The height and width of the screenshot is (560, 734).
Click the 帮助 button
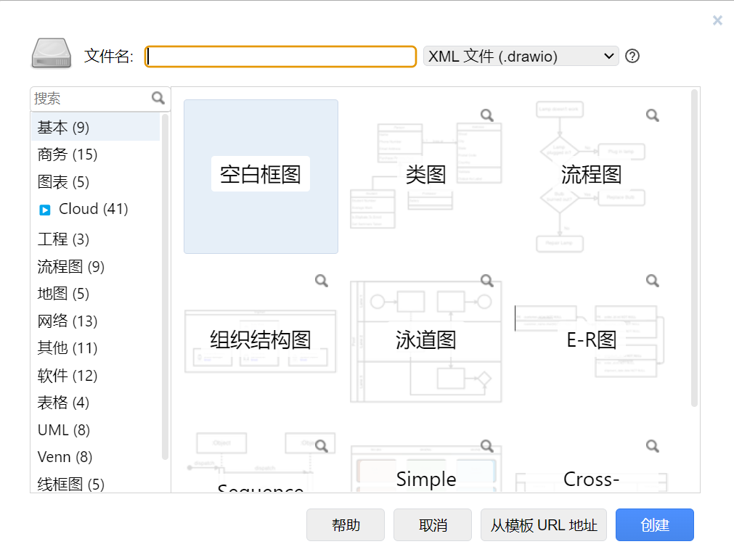(x=346, y=525)
